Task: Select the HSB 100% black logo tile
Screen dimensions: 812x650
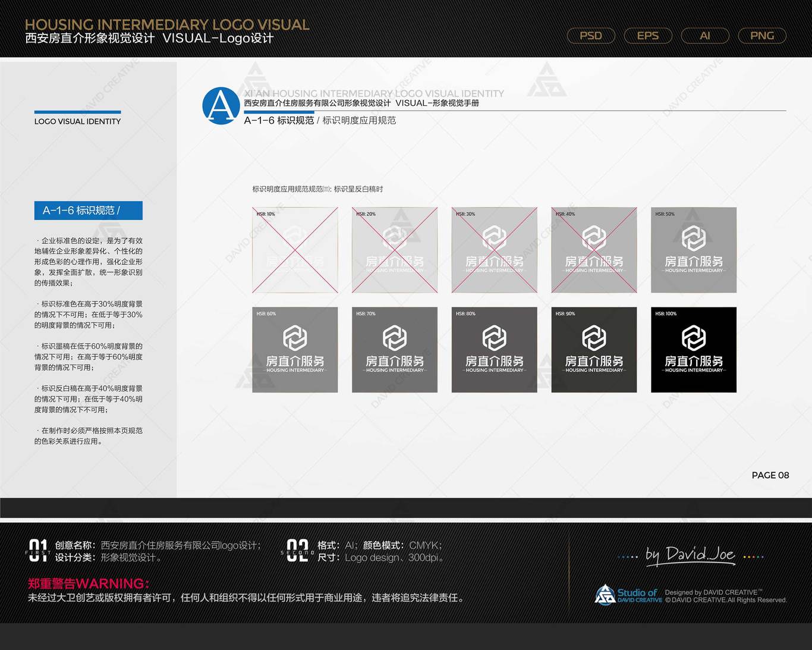Action: tap(694, 350)
